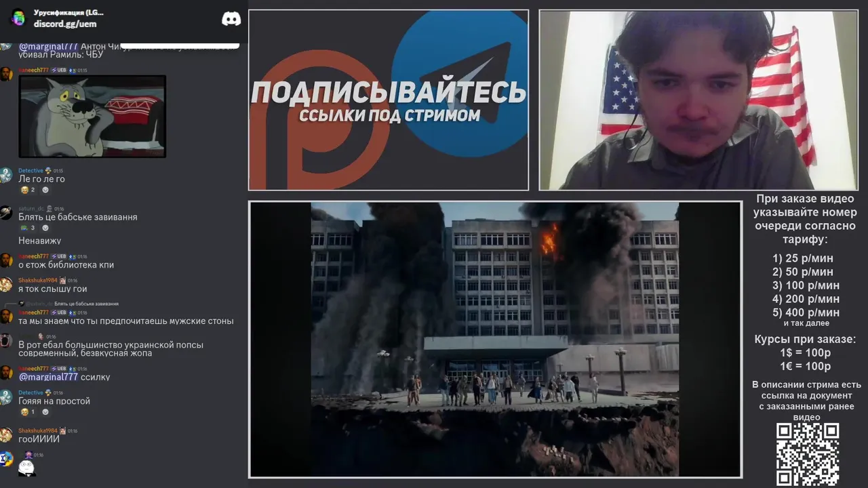Click the Discord logo icon in the chat header
The width and height of the screenshot is (868, 488).
[231, 19]
